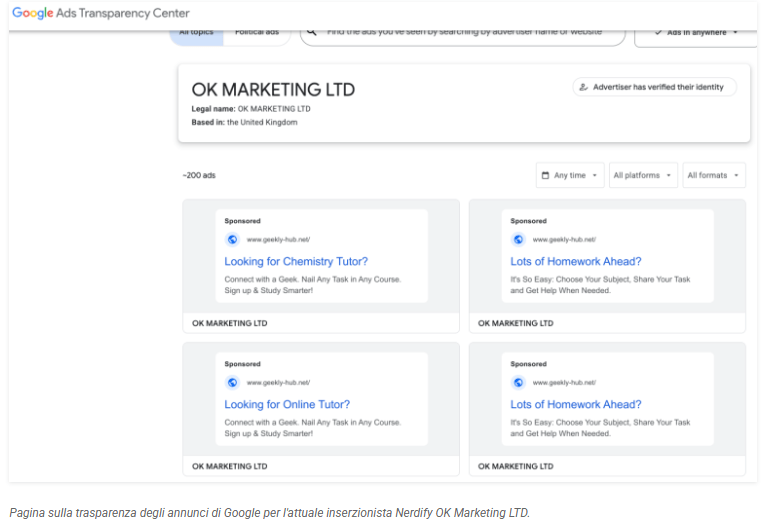This screenshot has width=776, height=526.
Task: Open the 'Looking for Chemistry Tutor?' headline
Action: [295, 262]
